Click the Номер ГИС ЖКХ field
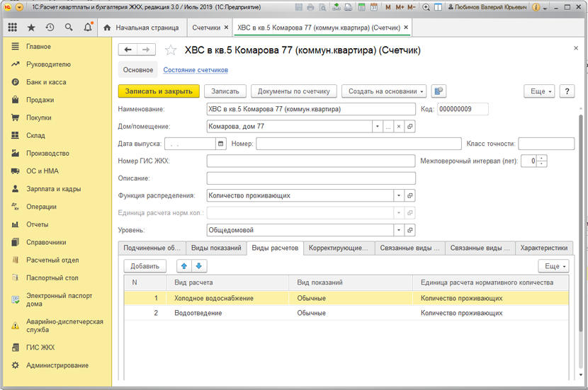Viewport: 588px width, 390px height. pyautogui.click(x=311, y=161)
